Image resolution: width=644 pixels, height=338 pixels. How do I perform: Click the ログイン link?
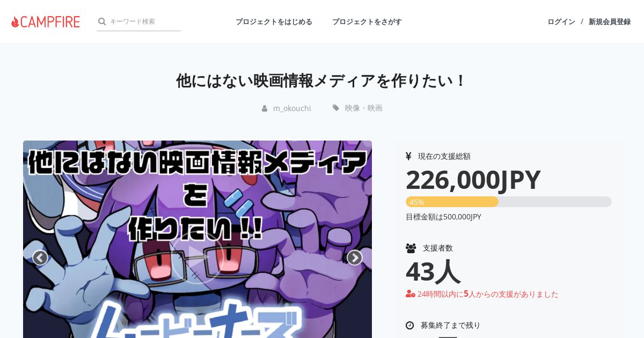tap(561, 21)
